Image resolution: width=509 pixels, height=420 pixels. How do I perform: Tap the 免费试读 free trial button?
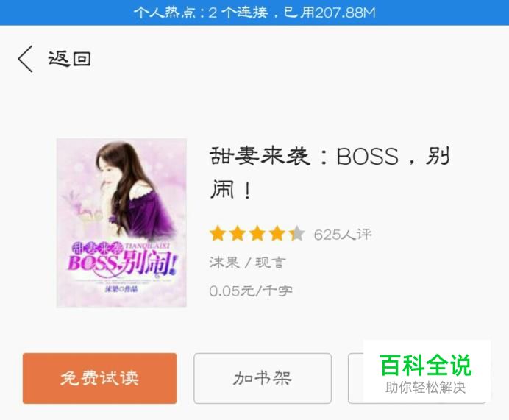99,378
